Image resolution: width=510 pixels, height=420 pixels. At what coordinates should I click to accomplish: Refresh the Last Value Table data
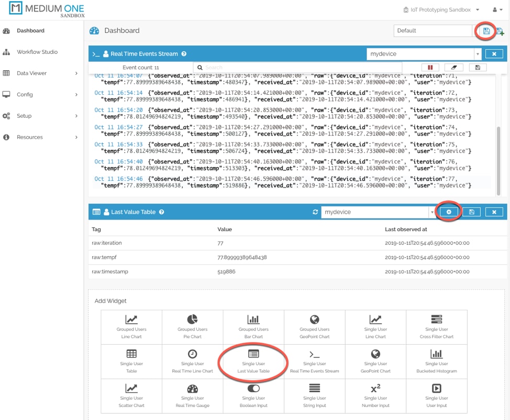point(315,212)
